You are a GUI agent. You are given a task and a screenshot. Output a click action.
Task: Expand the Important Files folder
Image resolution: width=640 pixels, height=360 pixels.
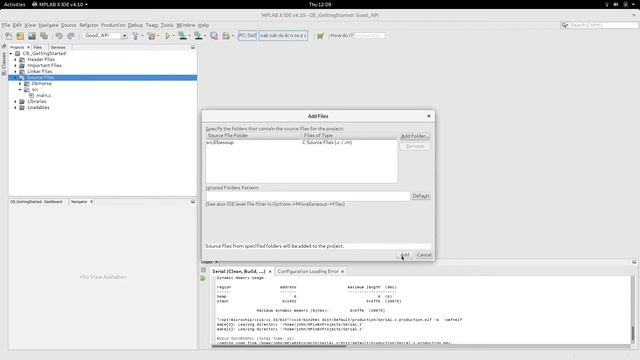[x=16, y=65]
